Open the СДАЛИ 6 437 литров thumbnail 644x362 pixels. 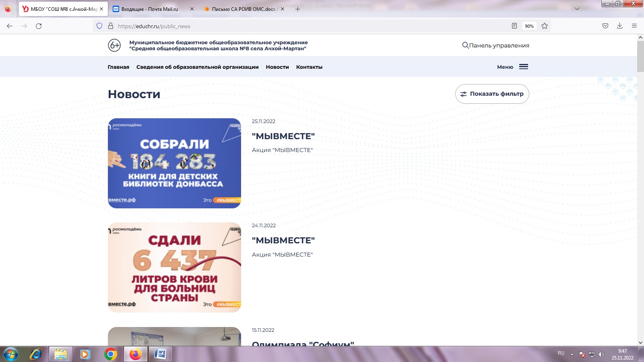(x=174, y=267)
